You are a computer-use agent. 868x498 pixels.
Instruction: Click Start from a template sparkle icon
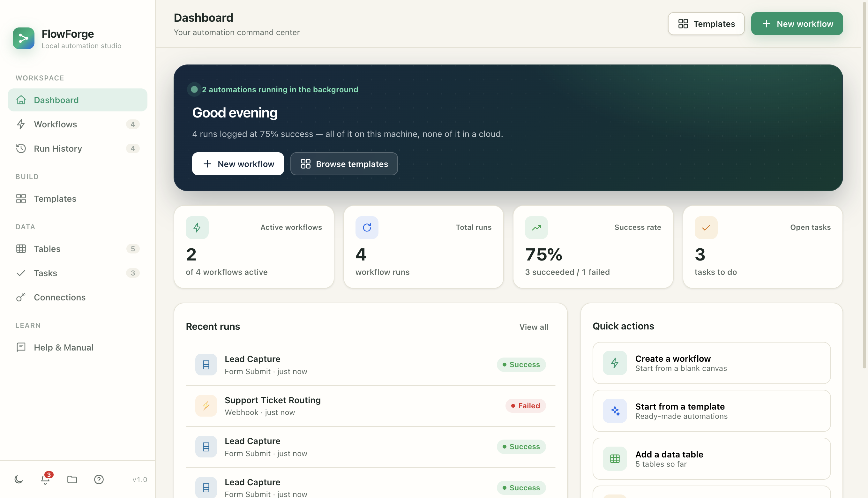tap(615, 411)
